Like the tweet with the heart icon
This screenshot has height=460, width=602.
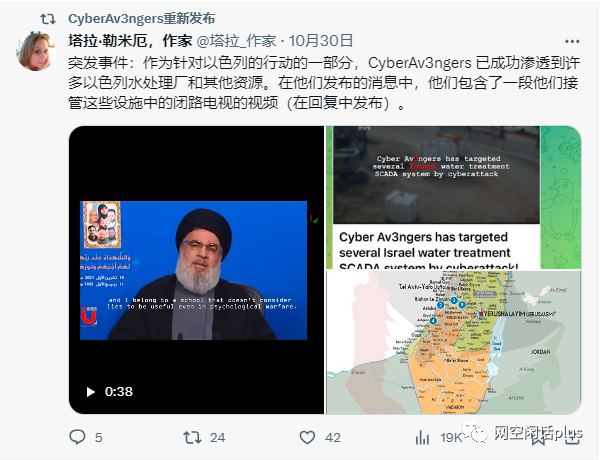[x=307, y=437]
